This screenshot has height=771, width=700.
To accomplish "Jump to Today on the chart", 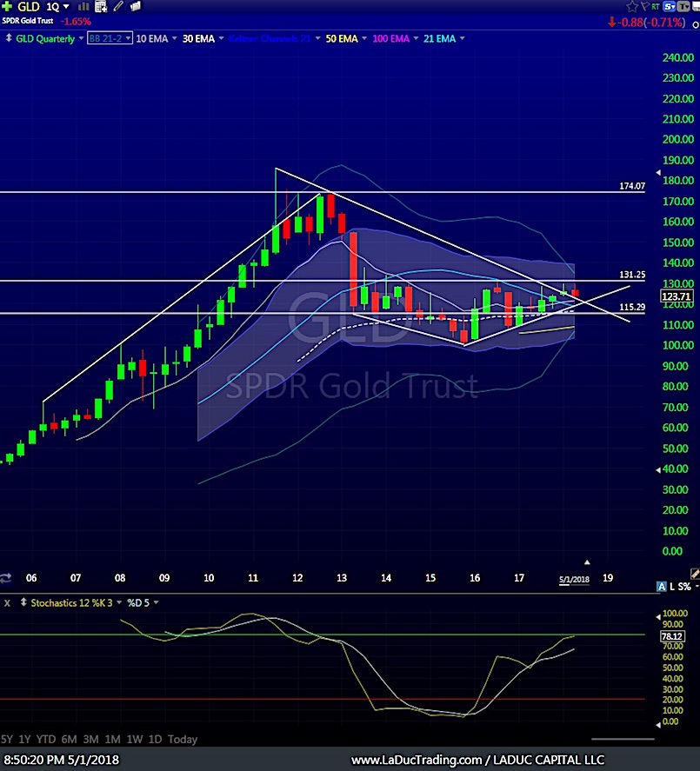I will (183, 739).
